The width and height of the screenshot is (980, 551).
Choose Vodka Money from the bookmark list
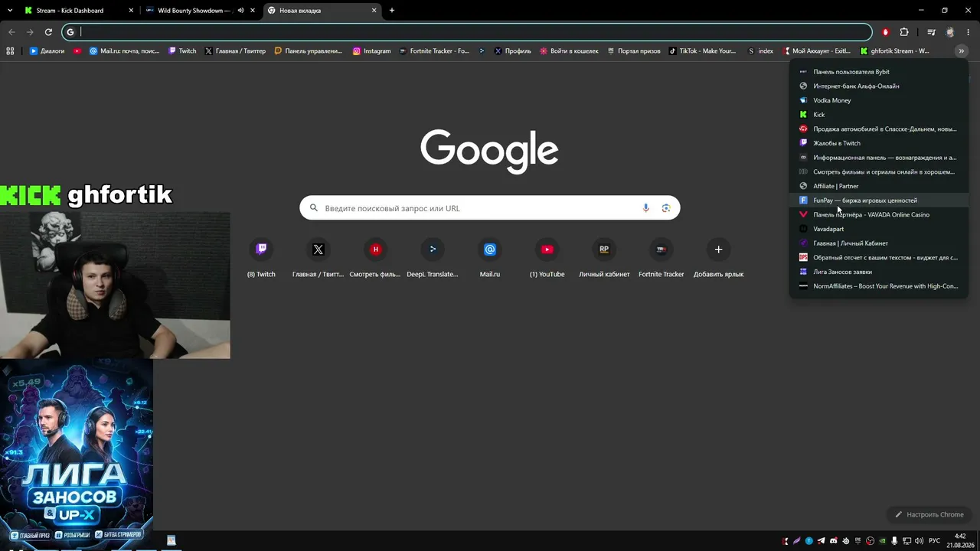(879, 100)
